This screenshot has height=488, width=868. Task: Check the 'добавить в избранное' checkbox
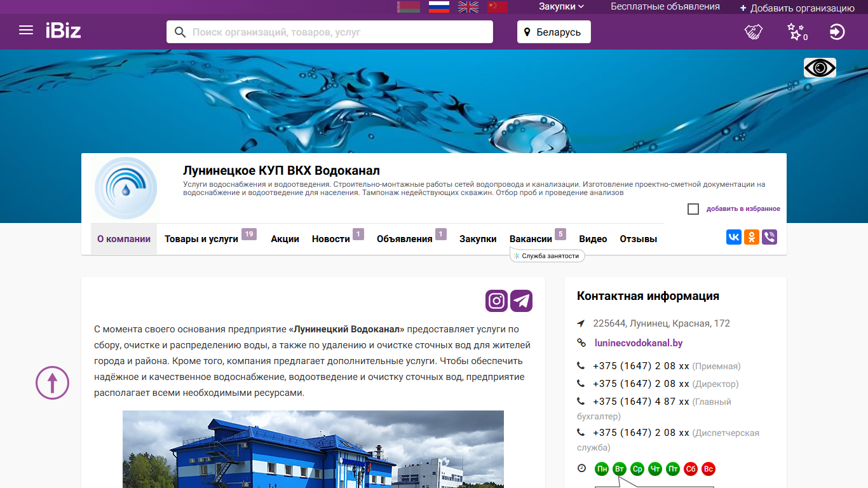tap(693, 209)
